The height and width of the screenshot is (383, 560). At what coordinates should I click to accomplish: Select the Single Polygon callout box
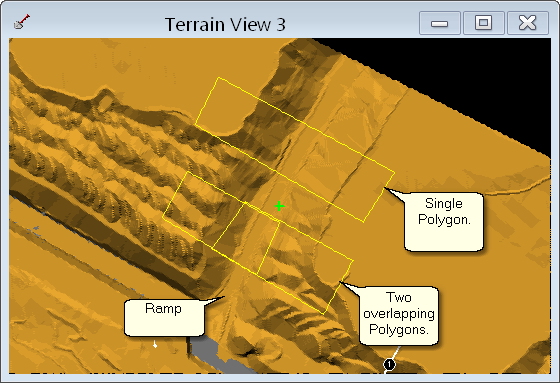click(444, 222)
